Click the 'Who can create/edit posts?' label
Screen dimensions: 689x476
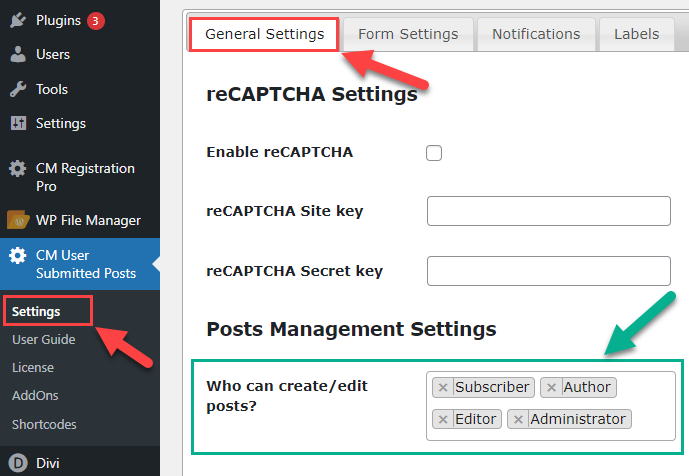click(x=287, y=396)
